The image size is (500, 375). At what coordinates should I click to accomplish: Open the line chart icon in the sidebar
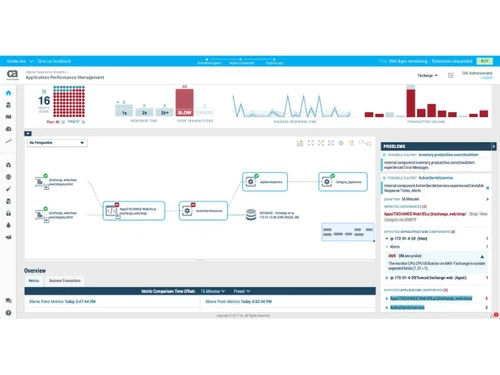pos(8,141)
